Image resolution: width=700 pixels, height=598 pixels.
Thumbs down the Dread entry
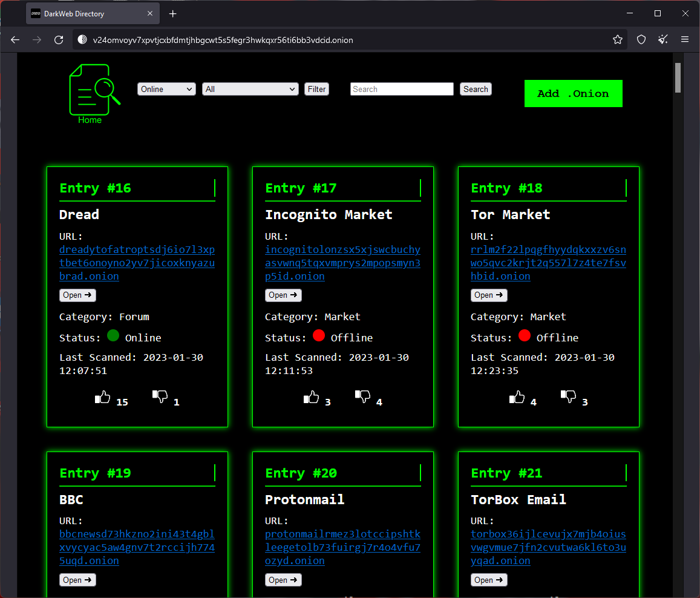tap(160, 396)
